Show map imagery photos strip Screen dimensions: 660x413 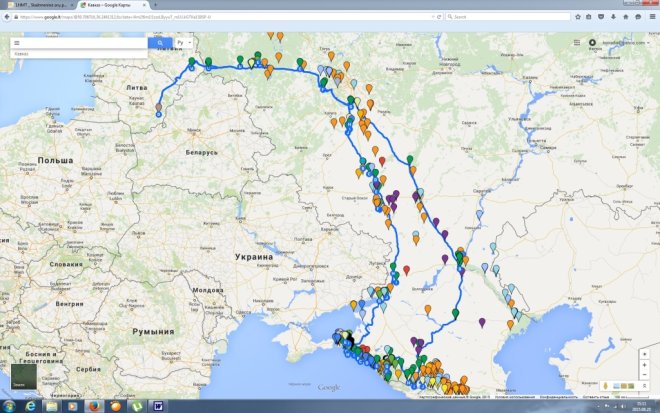624,386
